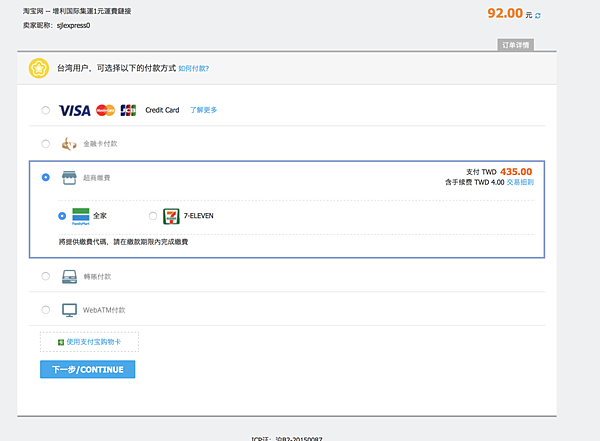Screen dimensions: 600x441
Task: Select the 超商缴费 radio button
Action: point(46,177)
